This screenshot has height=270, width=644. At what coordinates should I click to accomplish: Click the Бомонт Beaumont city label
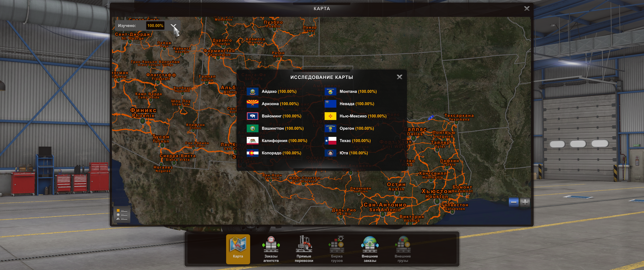pos(462,189)
